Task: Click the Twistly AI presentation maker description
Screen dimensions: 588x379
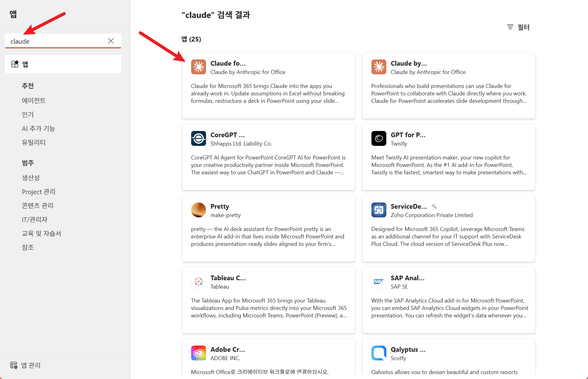Action: [449, 165]
